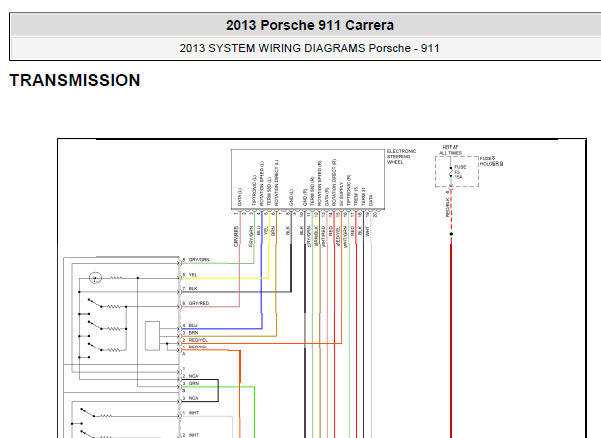The image size is (601, 438).
Task: Click the vertical "YEL" label under steering wheel pin 5
Action: tap(266, 231)
